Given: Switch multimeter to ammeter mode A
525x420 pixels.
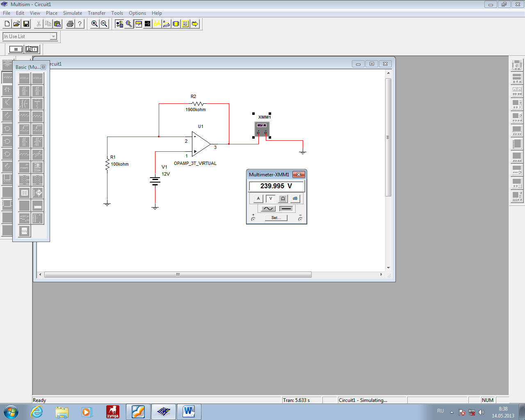Looking at the screenshot, I should (x=258, y=199).
